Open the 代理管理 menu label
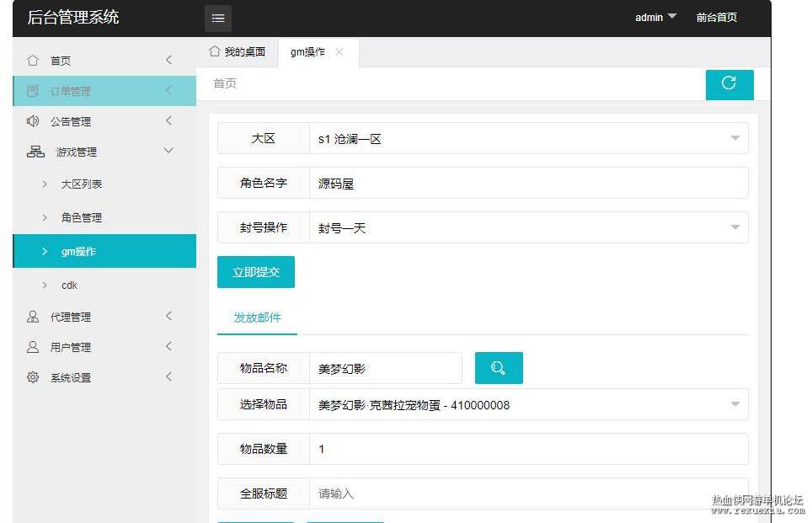Screen dimensions: 812x523 71,317
